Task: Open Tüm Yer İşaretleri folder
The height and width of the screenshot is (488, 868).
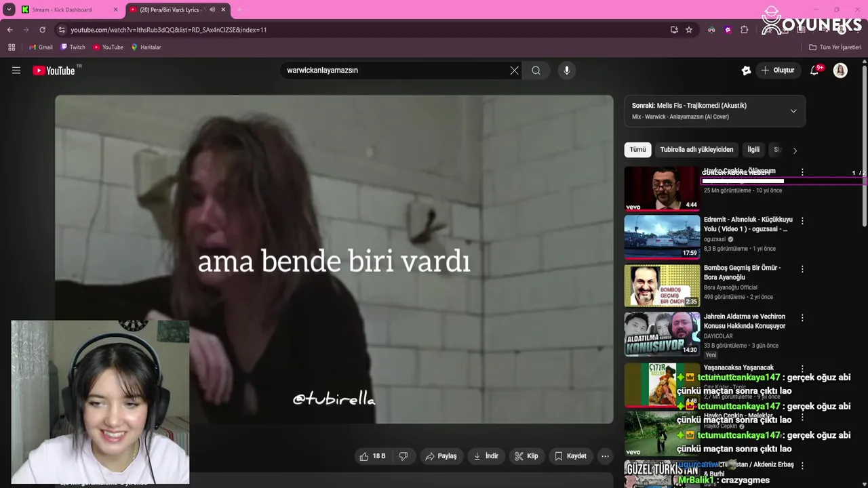Action: [x=835, y=47]
